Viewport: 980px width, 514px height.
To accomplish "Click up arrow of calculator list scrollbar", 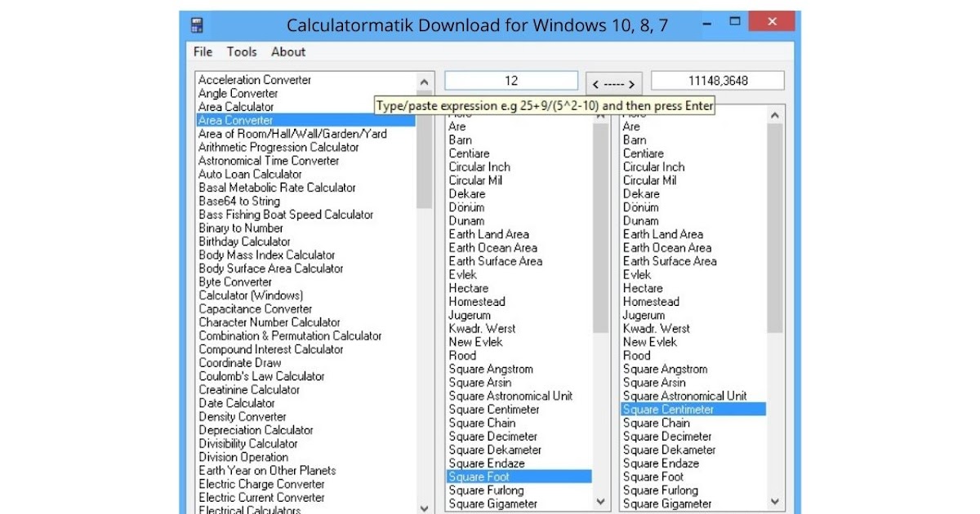I will click(x=424, y=82).
